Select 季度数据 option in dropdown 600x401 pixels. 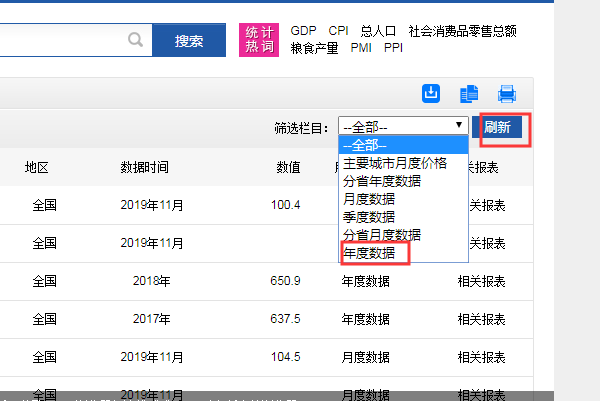point(368,217)
